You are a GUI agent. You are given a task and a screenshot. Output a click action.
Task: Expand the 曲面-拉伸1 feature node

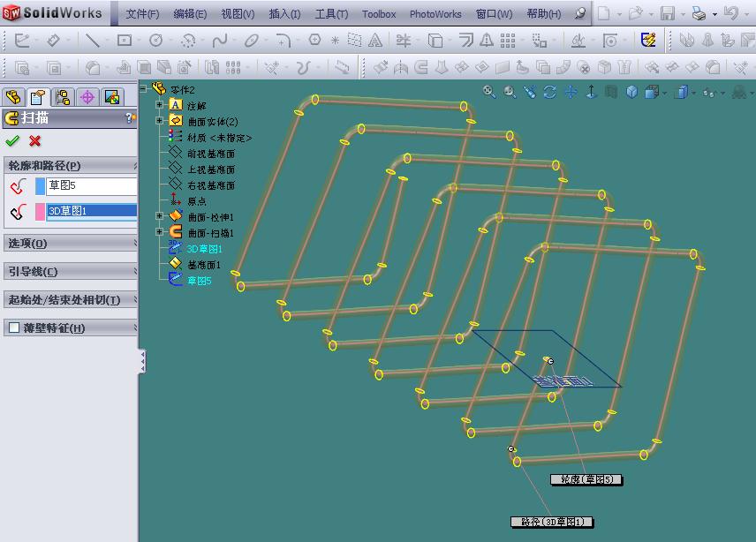point(160,216)
